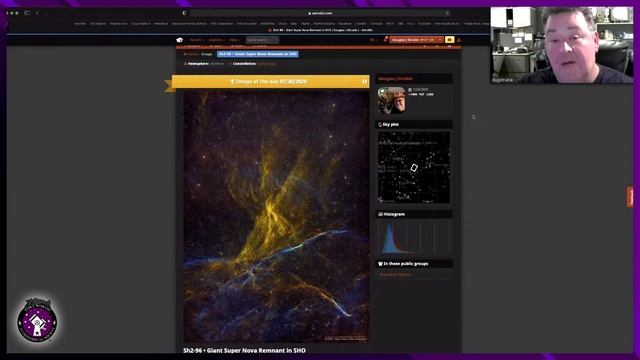640x360 pixels.
Task: Click the yellow upload button
Action: point(449,40)
